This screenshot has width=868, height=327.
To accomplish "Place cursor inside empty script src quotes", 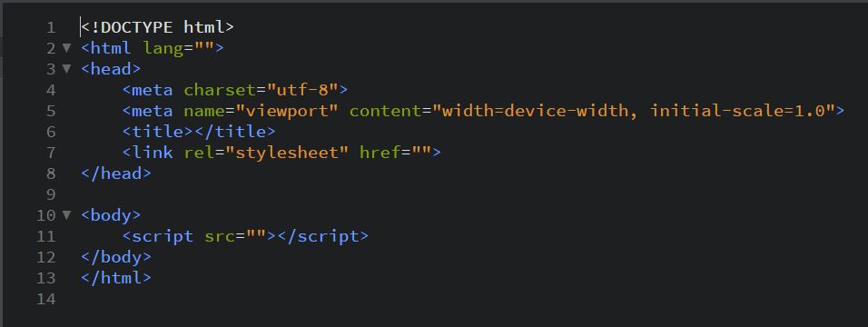I will point(258,236).
